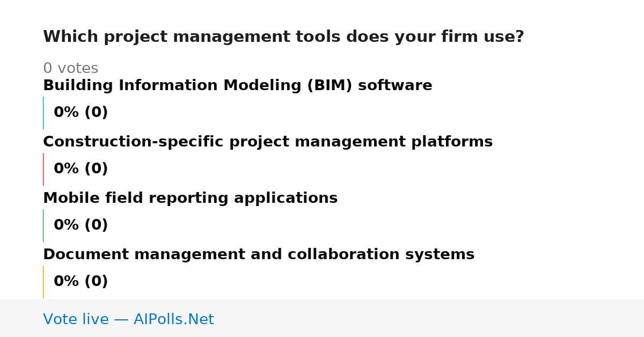
Task: Select the Construction-specific project management platforms option
Action: coord(268,142)
